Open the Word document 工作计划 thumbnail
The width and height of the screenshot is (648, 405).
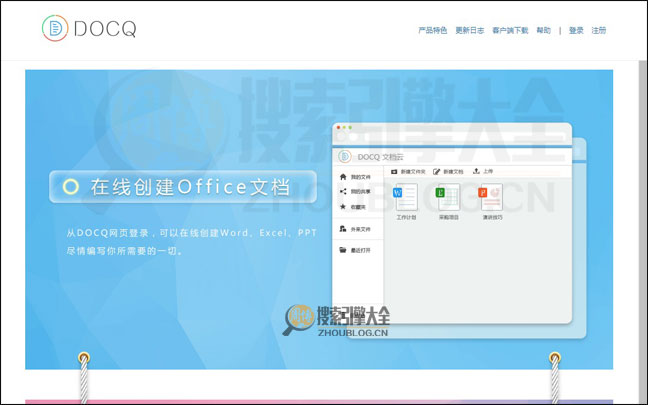pos(406,197)
